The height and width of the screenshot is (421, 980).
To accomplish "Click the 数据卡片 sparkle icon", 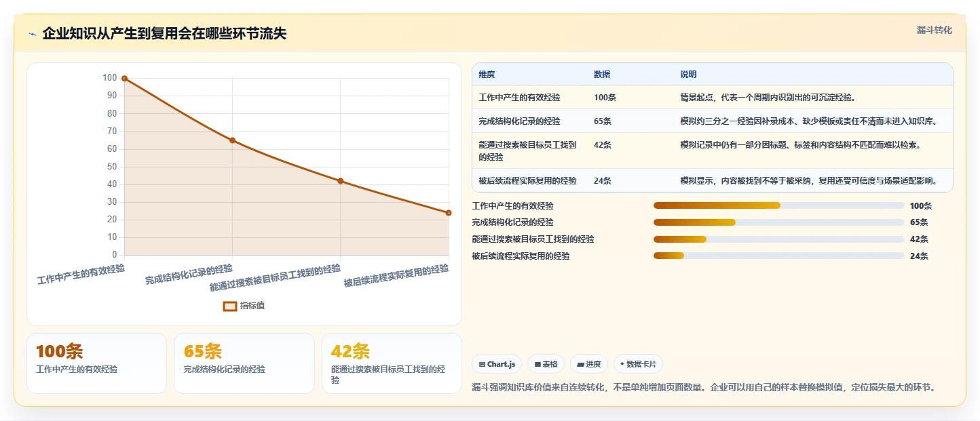I will click(x=622, y=364).
